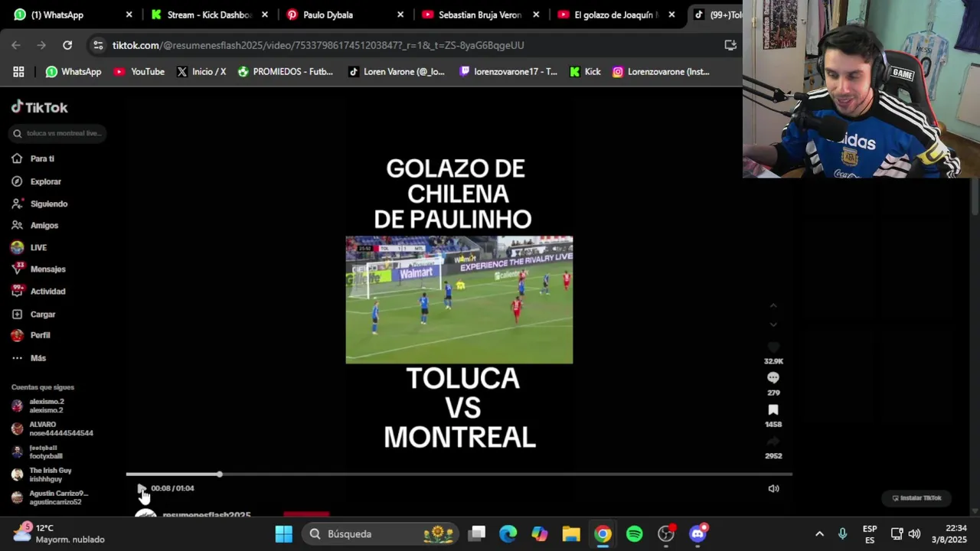Open lorenzovarone17 Twitch bookmark
The image size is (980, 551).
(508, 72)
